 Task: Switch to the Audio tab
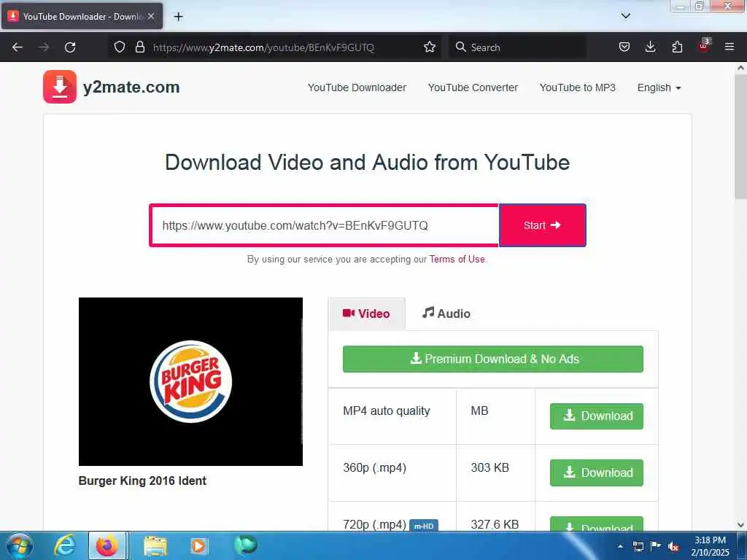coord(446,314)
